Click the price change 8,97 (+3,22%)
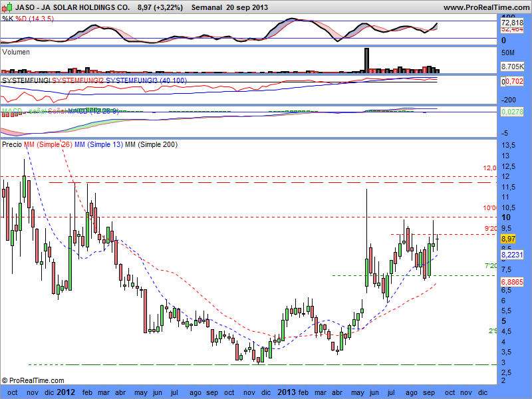The height and width of the screenshot is (399, 532). tap(160, 7)
